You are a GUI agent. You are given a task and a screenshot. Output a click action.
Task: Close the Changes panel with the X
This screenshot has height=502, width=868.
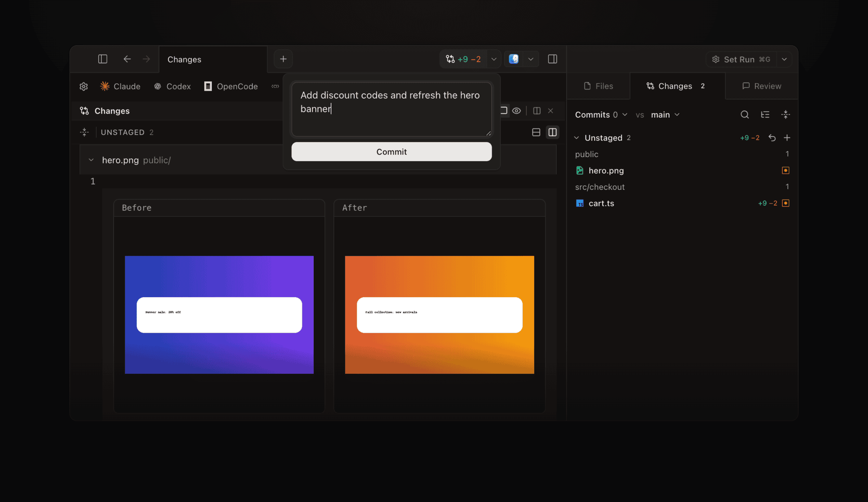point(550,111)
